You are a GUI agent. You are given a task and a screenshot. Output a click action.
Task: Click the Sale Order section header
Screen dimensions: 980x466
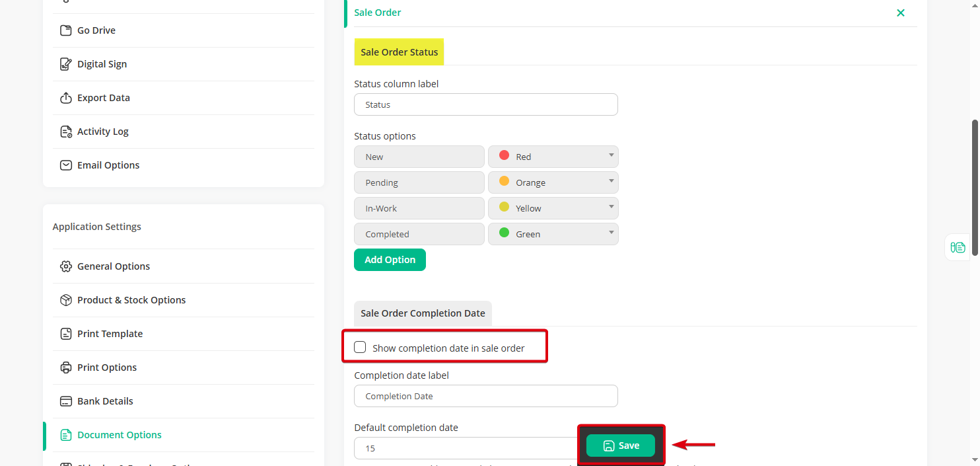click(378, 13)
